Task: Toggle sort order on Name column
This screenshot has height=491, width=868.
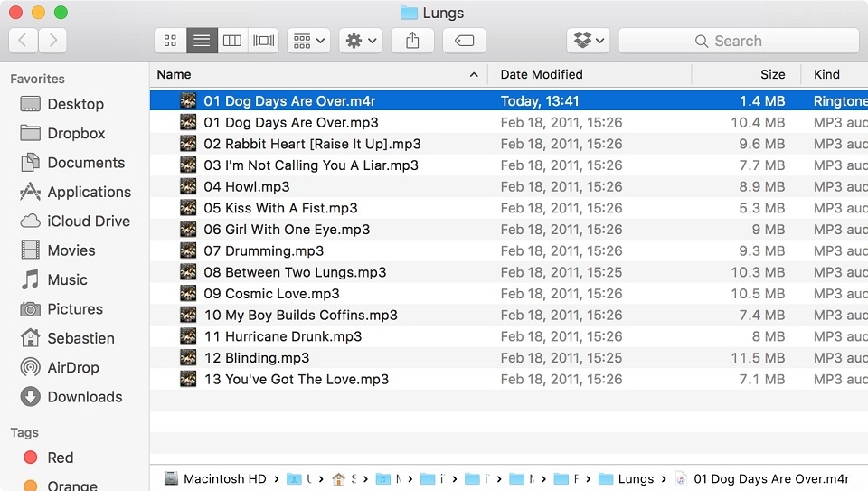Action: (318, 74)
